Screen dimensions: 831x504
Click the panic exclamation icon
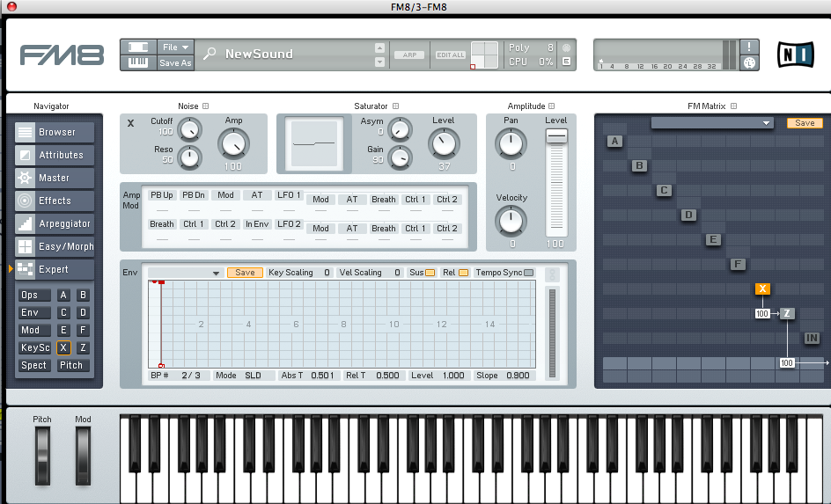pos(749,47)
